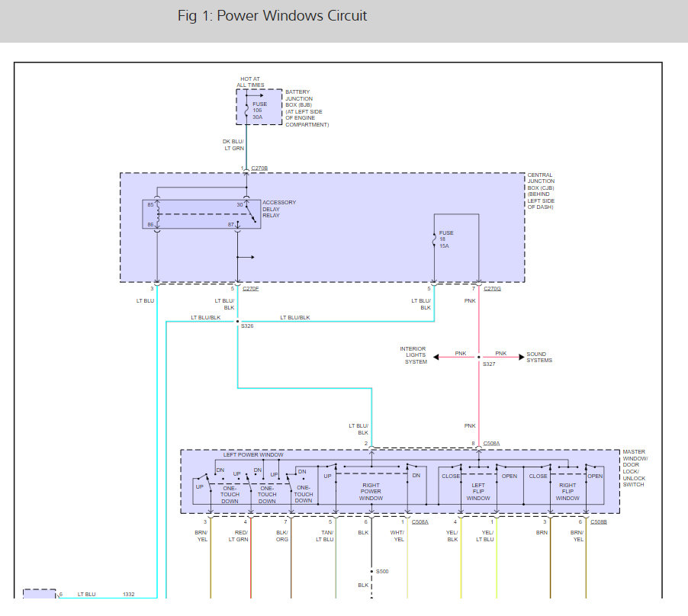Image resolution: width=688 pixels, height=616 pixels.
Task: Click the 'FUSE 106 30A' label
Action: tap(259, 111)
